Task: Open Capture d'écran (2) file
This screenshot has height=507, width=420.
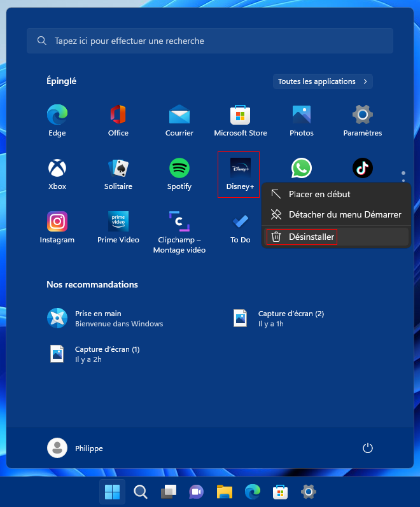Action: point(278,319)
